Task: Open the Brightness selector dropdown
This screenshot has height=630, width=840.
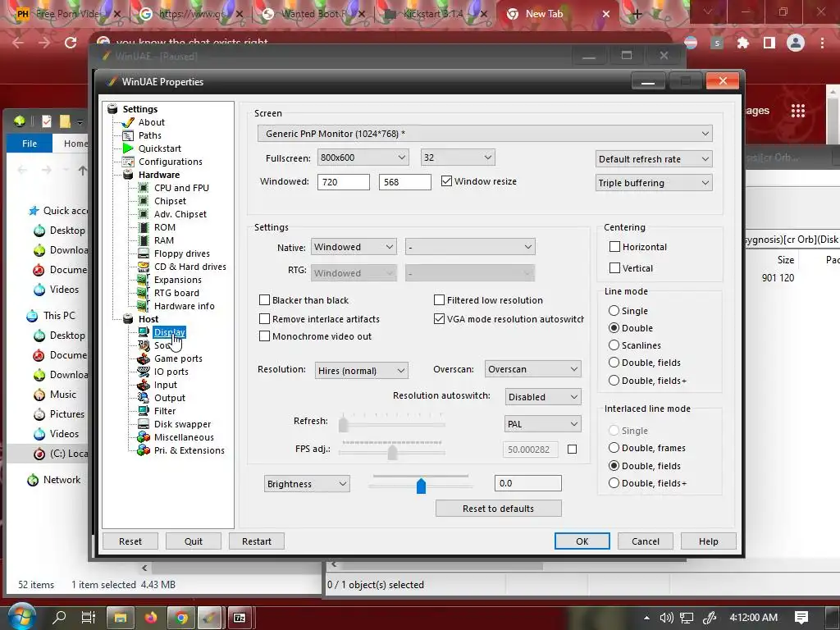Action: pyautogui.click(x=307, y=484)
